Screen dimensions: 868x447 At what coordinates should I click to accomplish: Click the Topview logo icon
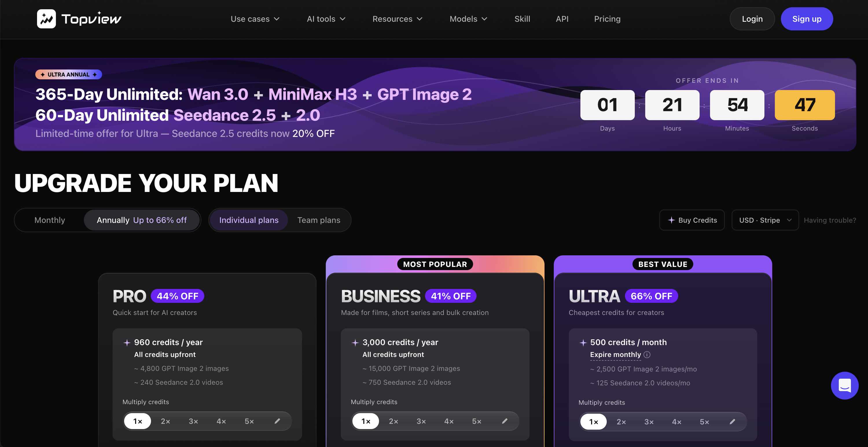[46, 19]
